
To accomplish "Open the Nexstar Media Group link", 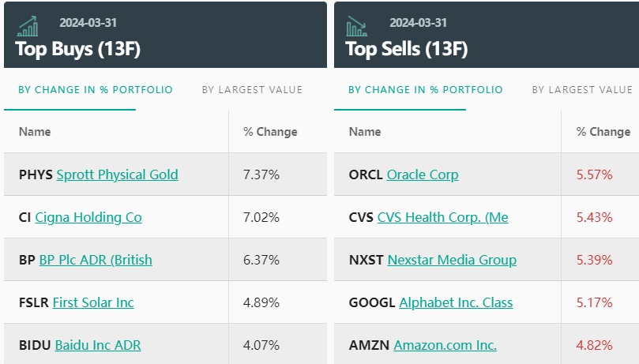I will pyautogui.click(x=452, y=260).
